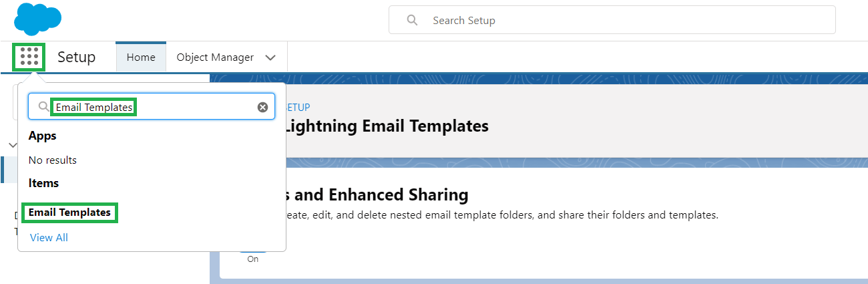Click the Lightning Email Templates page heading
This screenshot has height=284, width=868.
click(386, 126)
